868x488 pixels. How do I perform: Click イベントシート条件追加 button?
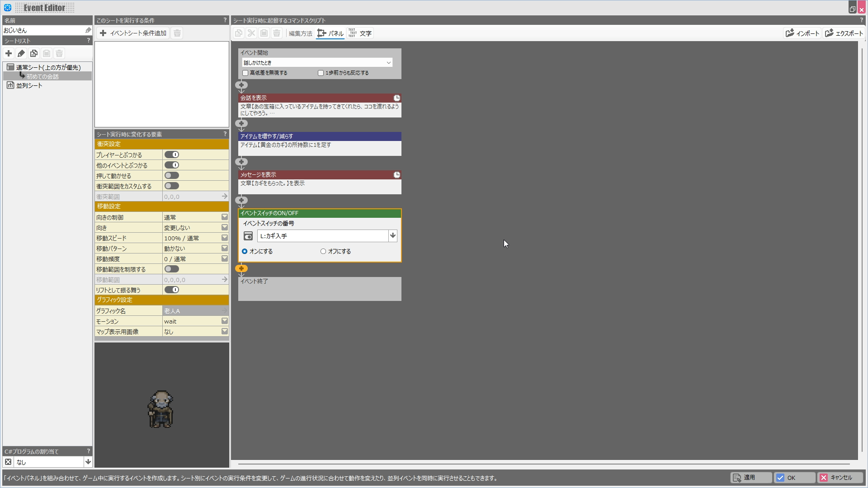pyautogui.click(x=133, y=33)
